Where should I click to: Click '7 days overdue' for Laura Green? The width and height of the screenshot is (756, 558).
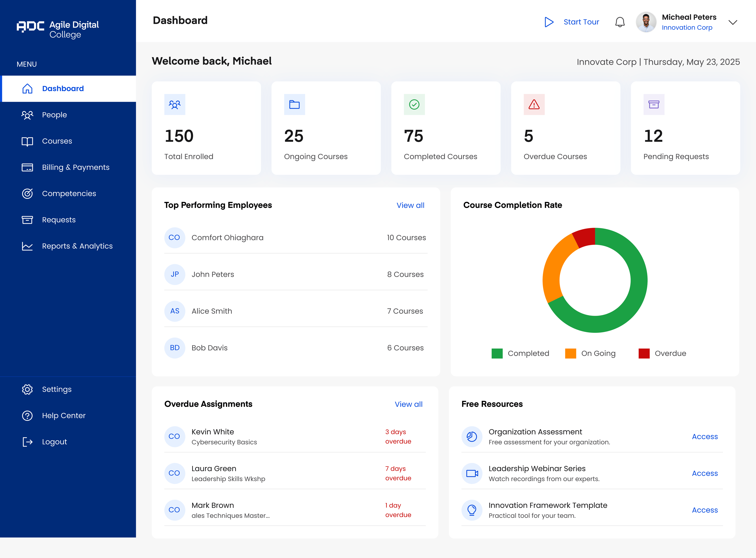click(398, 474)
